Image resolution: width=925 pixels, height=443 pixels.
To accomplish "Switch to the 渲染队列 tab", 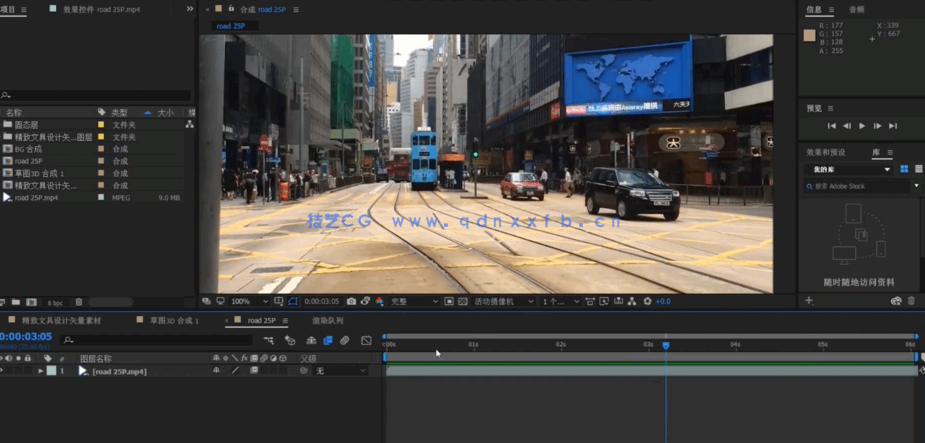I will pos(328,321).
